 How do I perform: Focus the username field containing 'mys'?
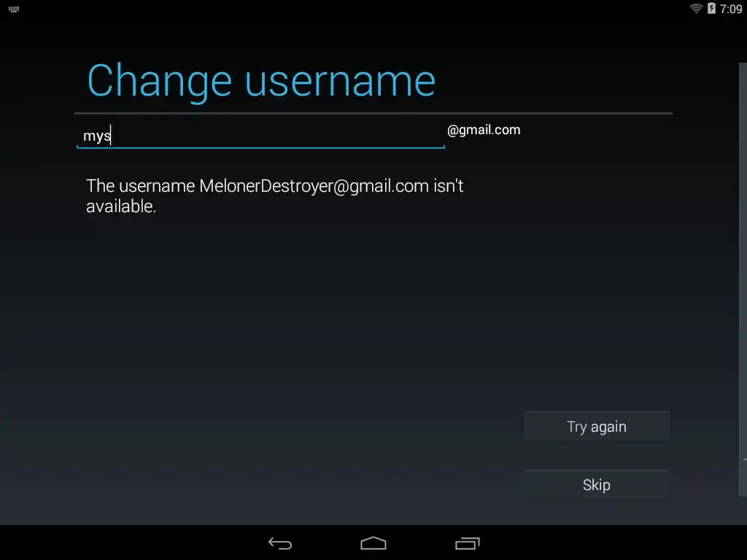(x=260, y=136)
